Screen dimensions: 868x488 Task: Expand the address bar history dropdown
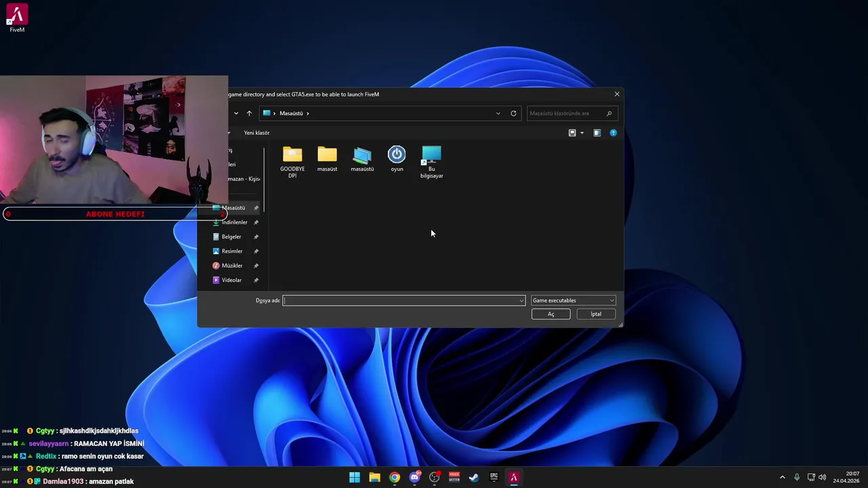point(498,113)
